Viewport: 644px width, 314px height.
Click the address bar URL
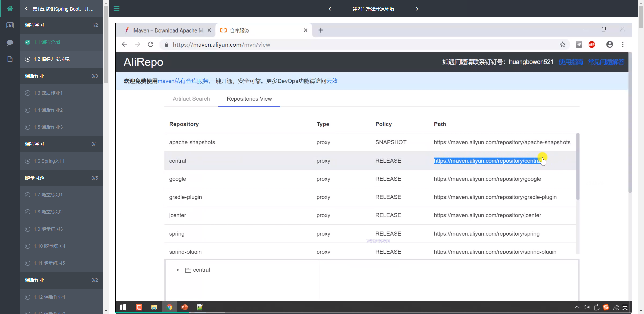221,44
